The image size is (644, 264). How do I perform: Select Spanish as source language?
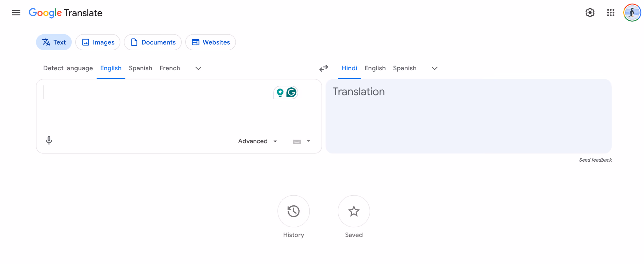coord(140,68)
